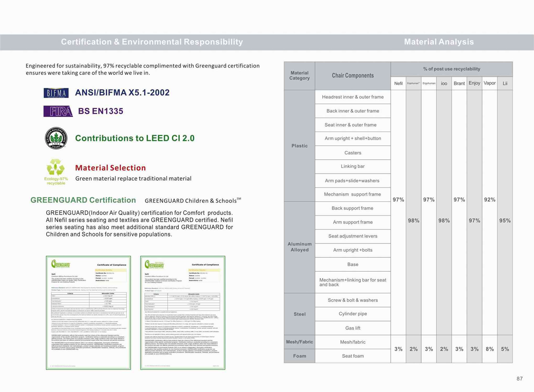The image size is (534, 392).
Task: Open the left GREENGUARD certificate thumbnail
Action: [x=88, y=313]
